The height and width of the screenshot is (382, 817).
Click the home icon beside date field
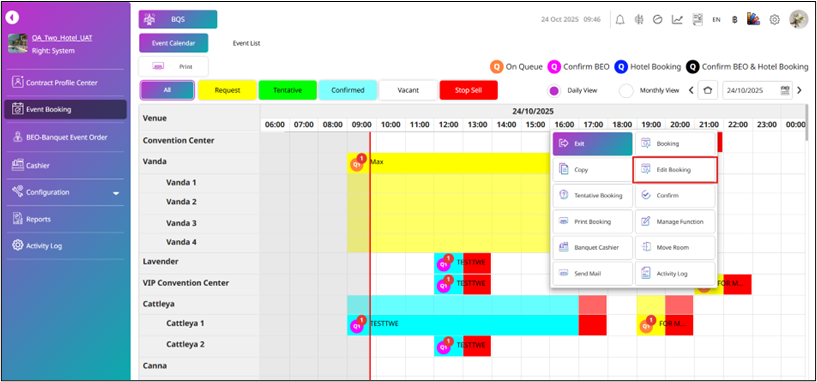[x=707, y=90]
